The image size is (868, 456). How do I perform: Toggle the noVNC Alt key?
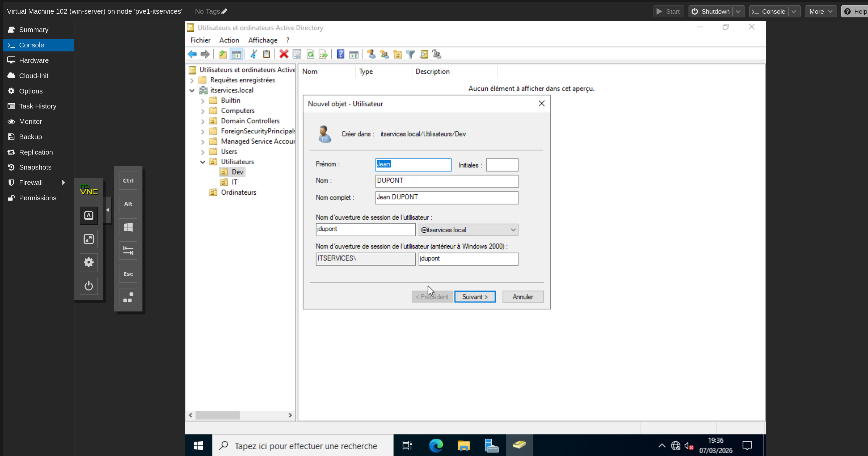coord(128,204)
